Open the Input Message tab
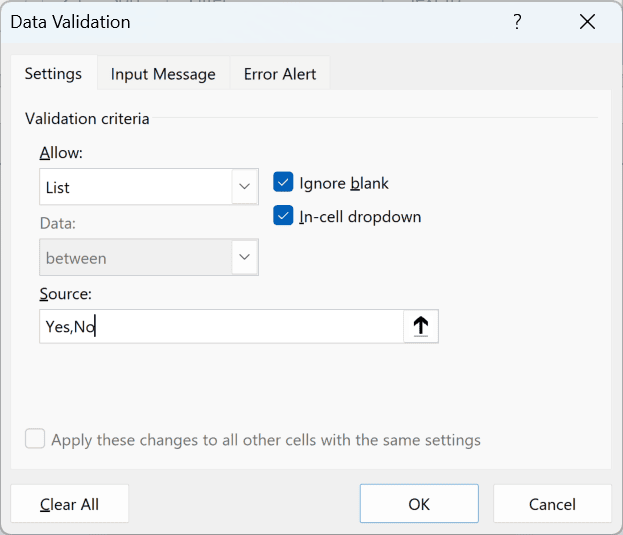The width and height of the screenshot is (623, 535). 163,74
